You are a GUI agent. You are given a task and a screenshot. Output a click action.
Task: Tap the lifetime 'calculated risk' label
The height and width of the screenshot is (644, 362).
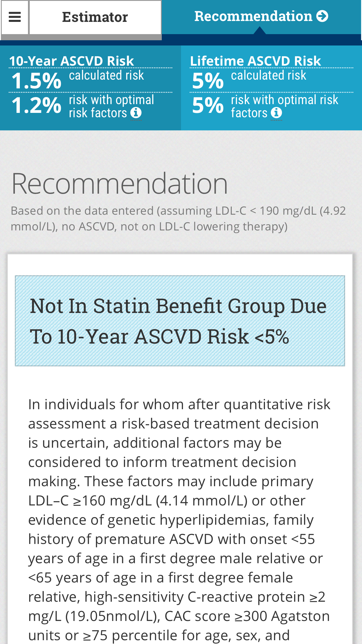point(268,75)
